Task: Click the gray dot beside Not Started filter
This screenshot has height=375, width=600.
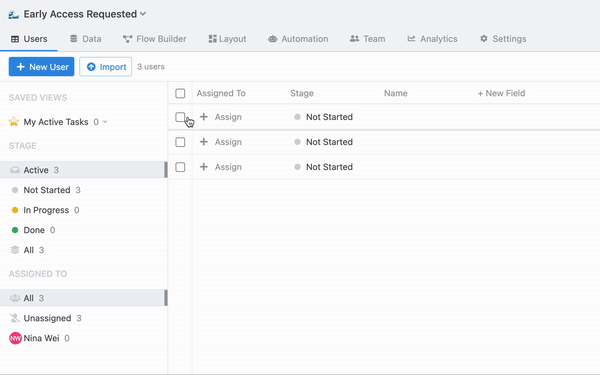Action: [x=15, y=190]
